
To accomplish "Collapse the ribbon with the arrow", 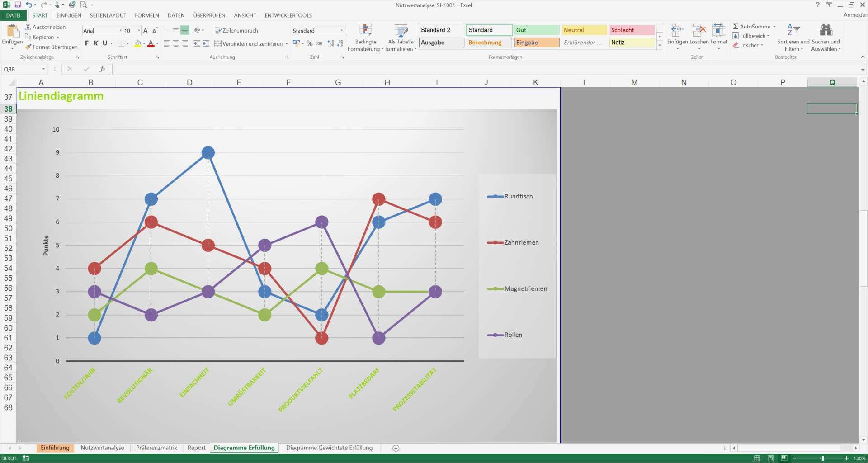I will pos(863,57).
